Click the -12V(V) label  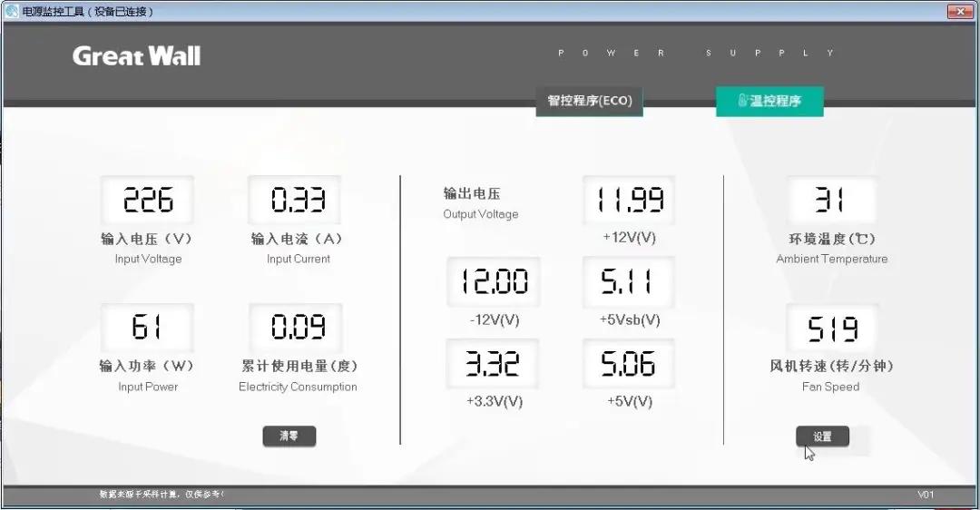click(495, 320)
